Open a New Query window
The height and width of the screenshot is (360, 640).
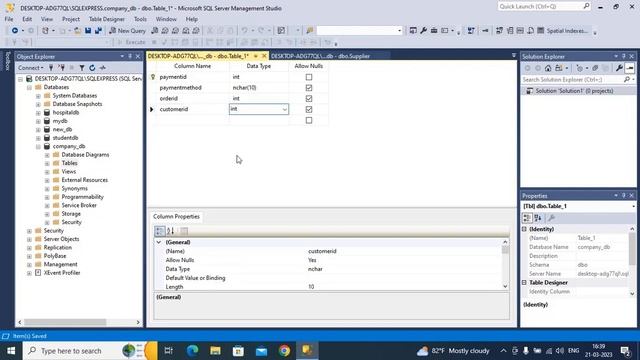pos(127,31)
